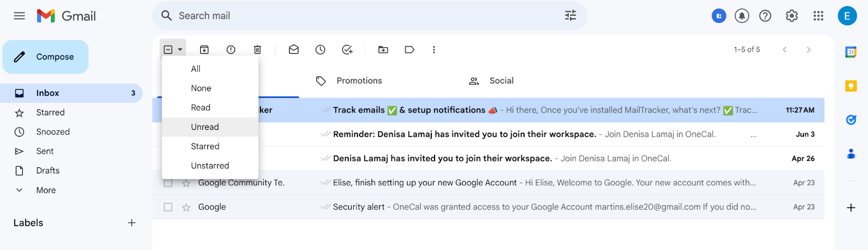Screen dimensions: 868x250
Task: Delete selected emails with trash icon
Action: pos(258,49)
